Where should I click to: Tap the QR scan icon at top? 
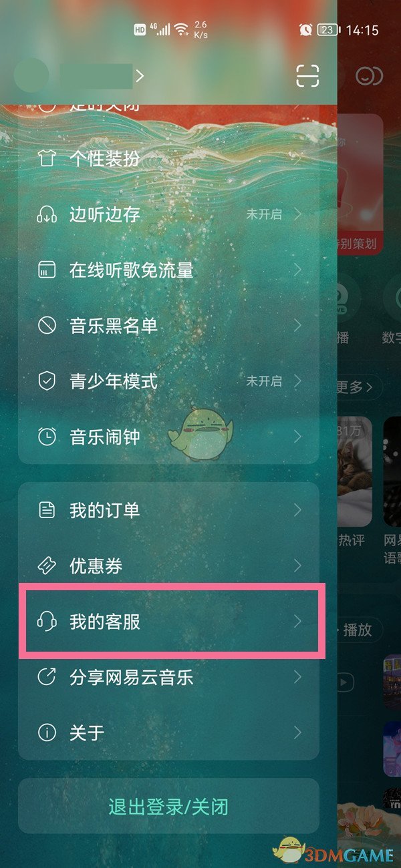coord(308,76)
